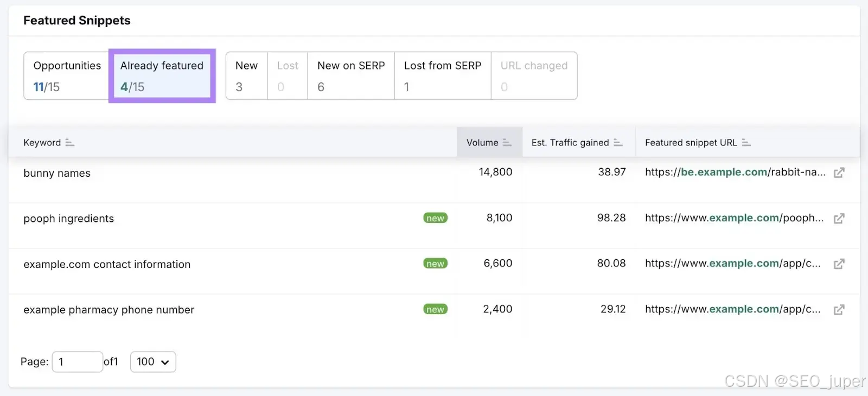Click the new badge on contact information row
Screen dimensions: 868x396
[435, 264]
